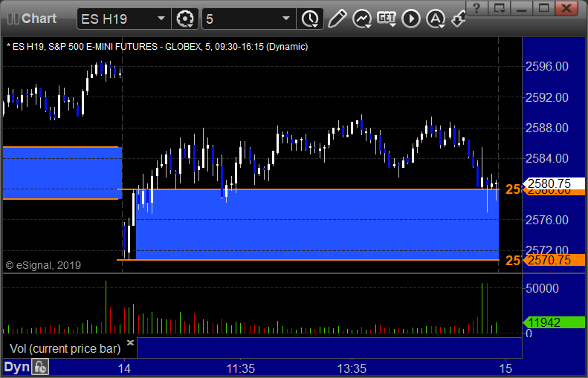Click the Chart title grip handle

(x=13, y=19)
